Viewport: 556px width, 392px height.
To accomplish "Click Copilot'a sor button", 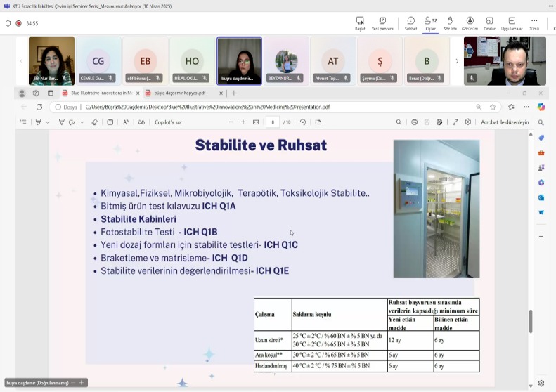I will (168, 122).
